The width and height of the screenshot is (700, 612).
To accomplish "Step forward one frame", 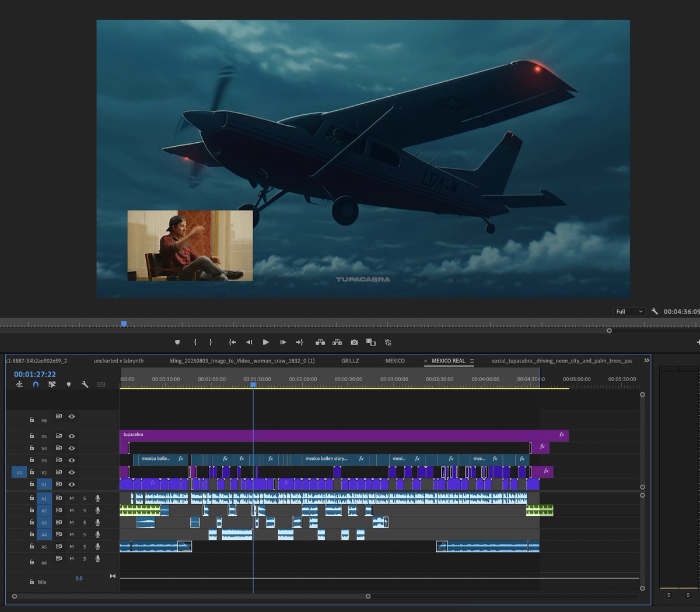I will pos(283,342).
